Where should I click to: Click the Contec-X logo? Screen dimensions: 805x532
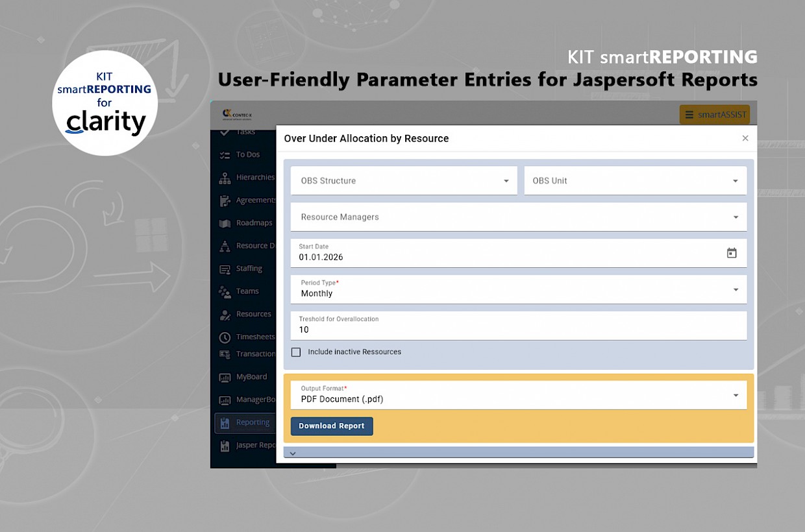pos(237,114)
